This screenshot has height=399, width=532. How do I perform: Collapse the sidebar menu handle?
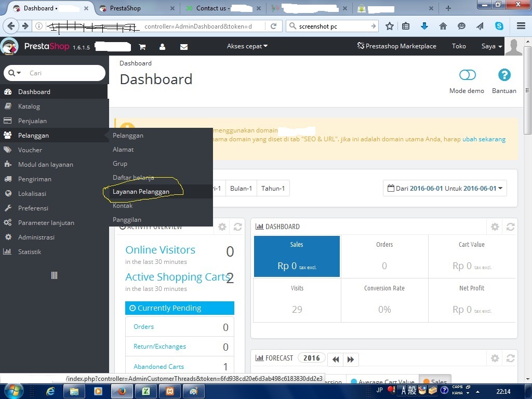54,275
